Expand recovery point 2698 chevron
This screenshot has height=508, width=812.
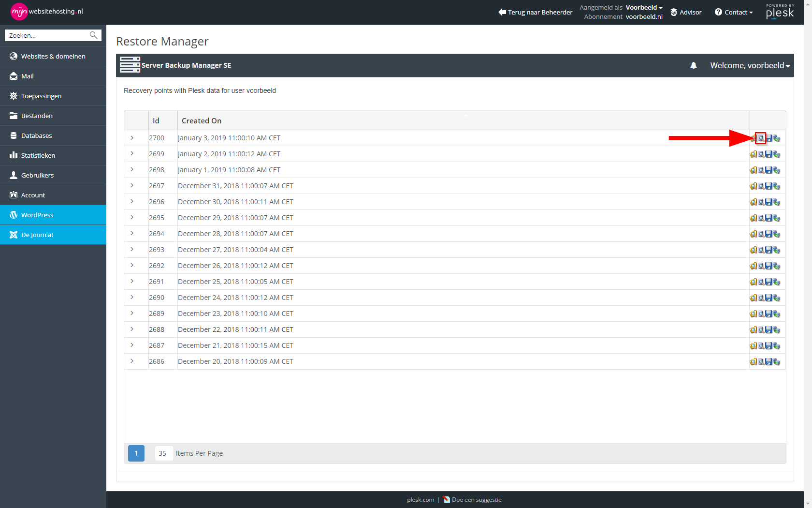[132, 170]
